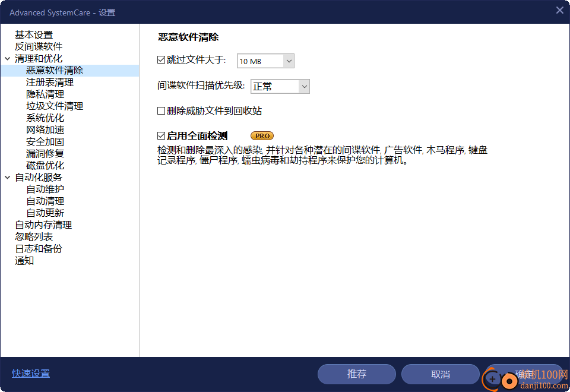Go to 注册表清理 settings

tap(50, 82)
